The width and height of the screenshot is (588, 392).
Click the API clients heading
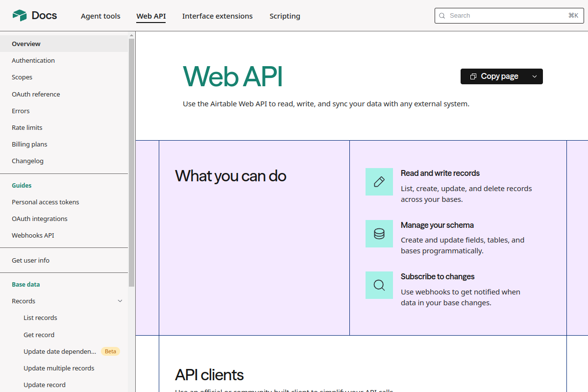click(209, 375)
